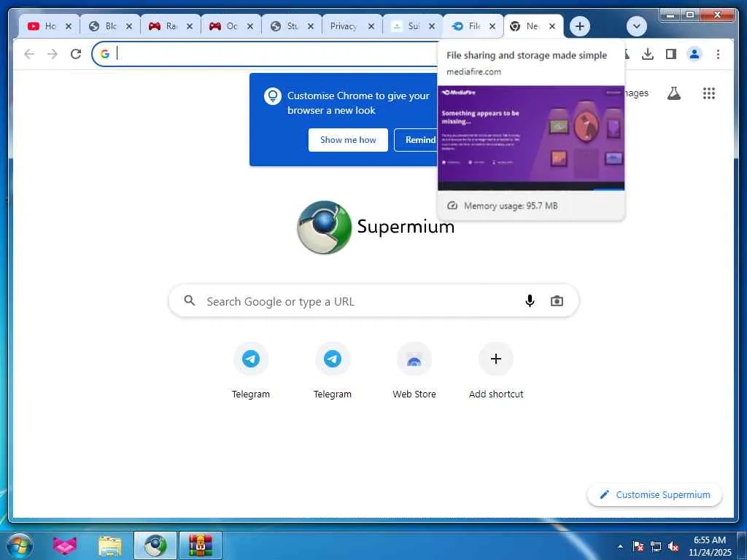747x560 pixels.
Task: Switch to the 'Stu' globe tab
Action: pyautogui.click(x=284, y=26)
